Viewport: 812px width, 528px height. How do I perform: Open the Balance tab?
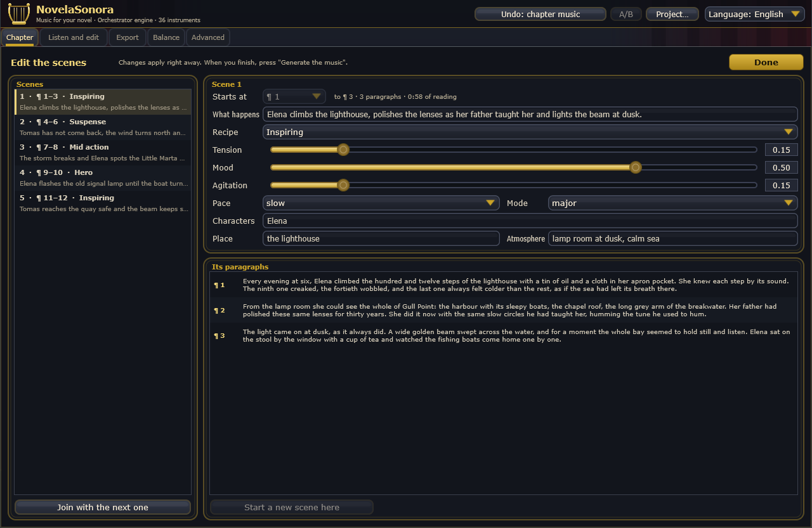tap(166, 37)
